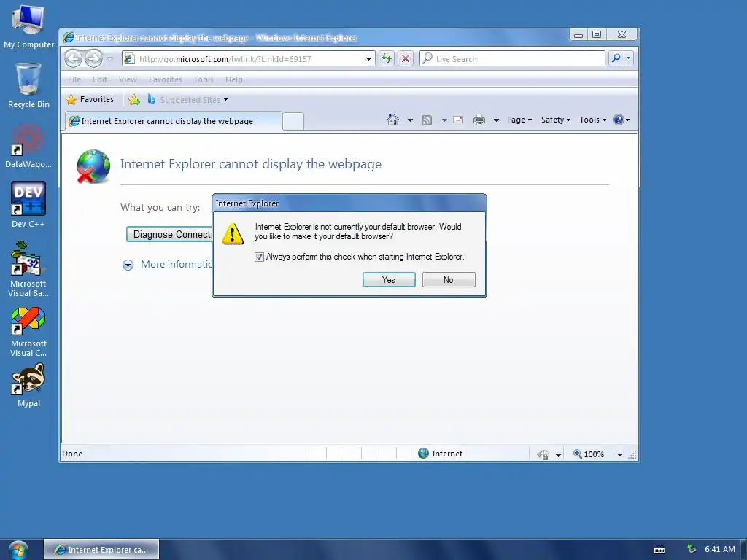Click the Home icon in command bar
Image resolution: width=747 pixels, height=560 pixels.
tap(393, 120)
